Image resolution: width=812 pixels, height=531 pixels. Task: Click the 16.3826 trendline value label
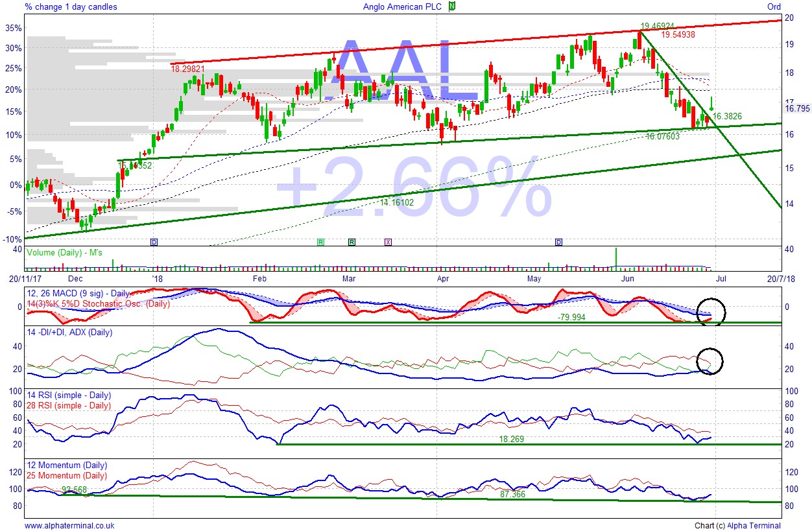[727, 116]
